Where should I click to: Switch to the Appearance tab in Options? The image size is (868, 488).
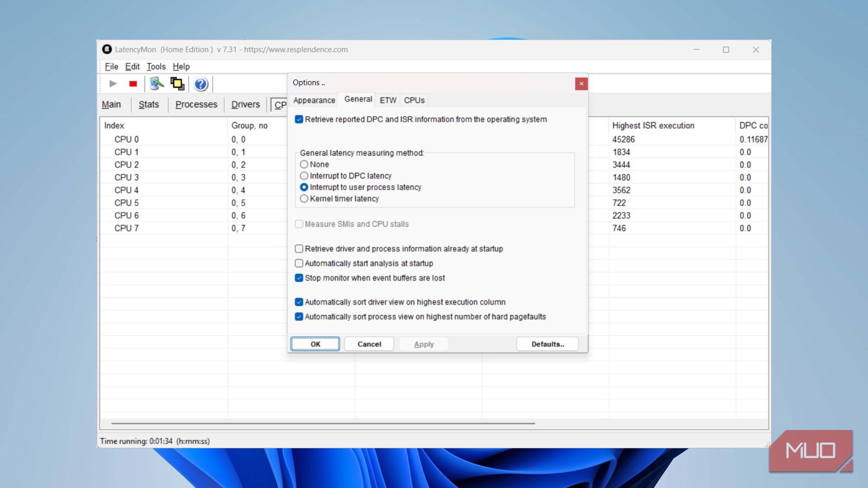314,100
